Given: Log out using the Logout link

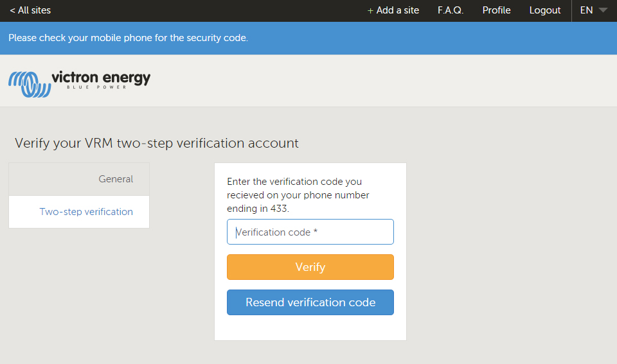Looking at the screenshot, I should click(545, 10).
